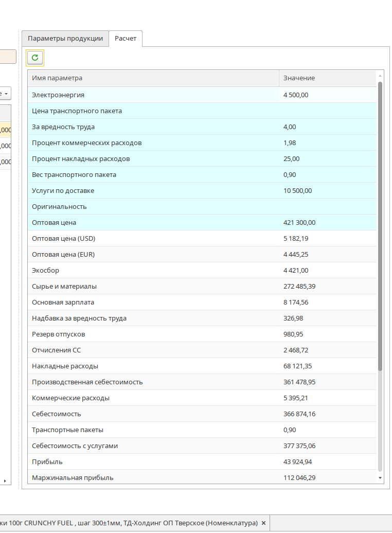Click the right scroll arrow in left panel
Screen dimensions: 392x533
5,481
